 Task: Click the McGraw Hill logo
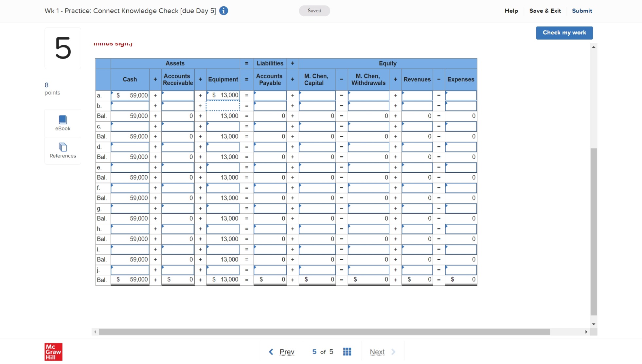click(x=54, y=352)
